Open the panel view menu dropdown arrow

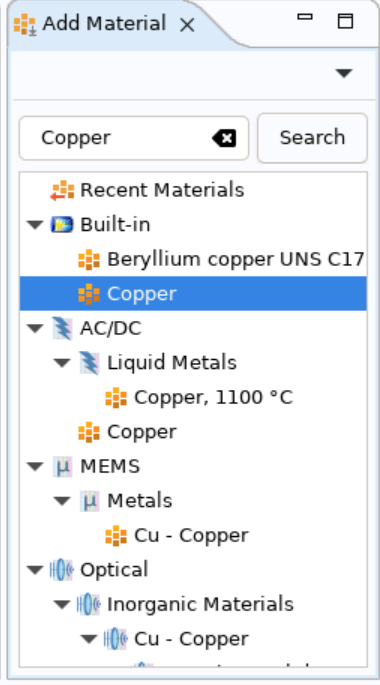pos(344,73)
